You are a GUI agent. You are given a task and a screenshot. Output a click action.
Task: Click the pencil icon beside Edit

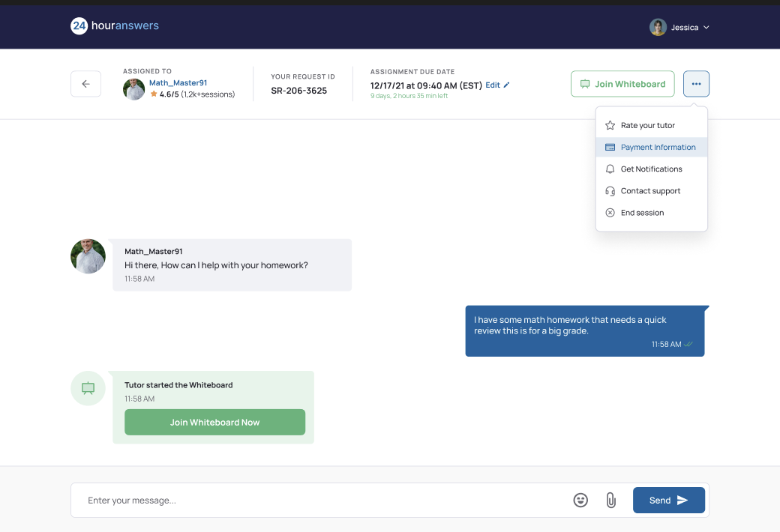click(506, 85)
